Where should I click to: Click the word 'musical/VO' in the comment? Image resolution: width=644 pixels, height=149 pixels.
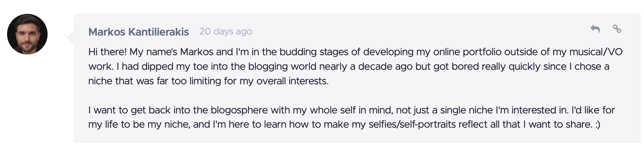[x=596, y=52]
